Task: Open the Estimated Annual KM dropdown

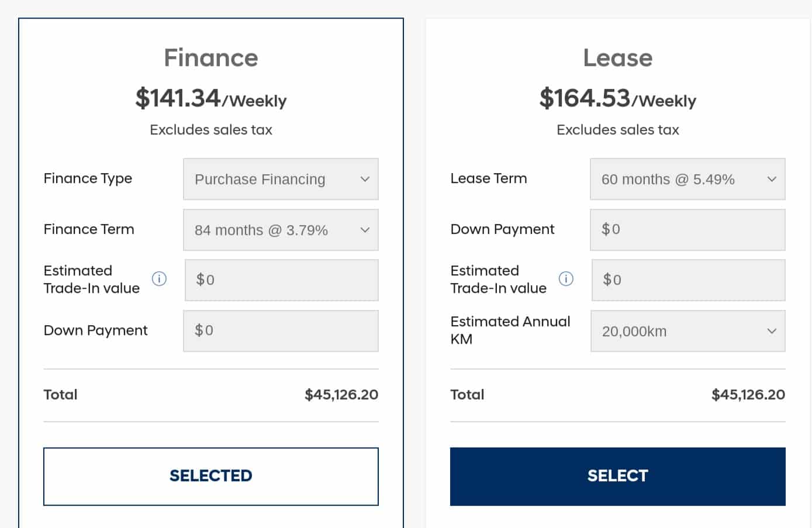Action: 687,331
